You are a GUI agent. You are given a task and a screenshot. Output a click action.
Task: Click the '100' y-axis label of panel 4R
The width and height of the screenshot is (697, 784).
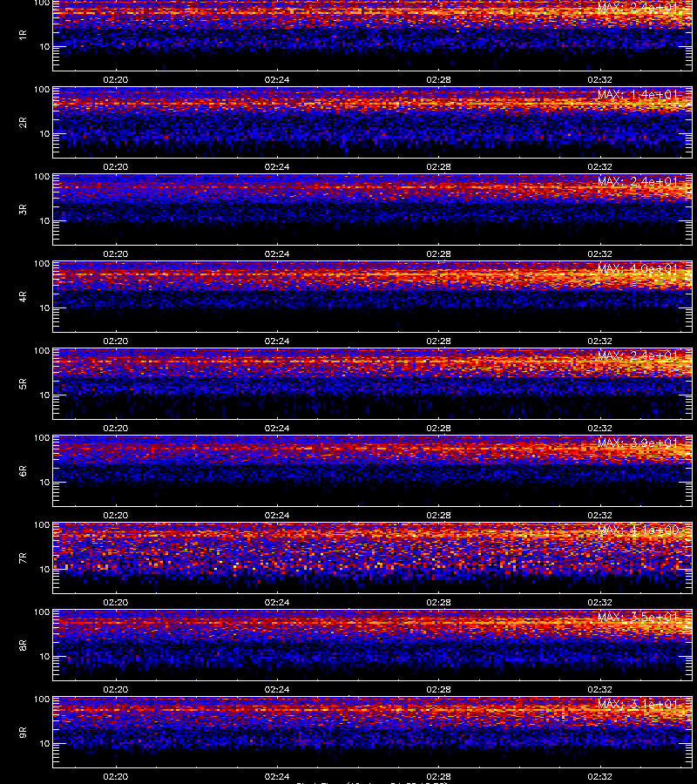(x=42, y=263)
